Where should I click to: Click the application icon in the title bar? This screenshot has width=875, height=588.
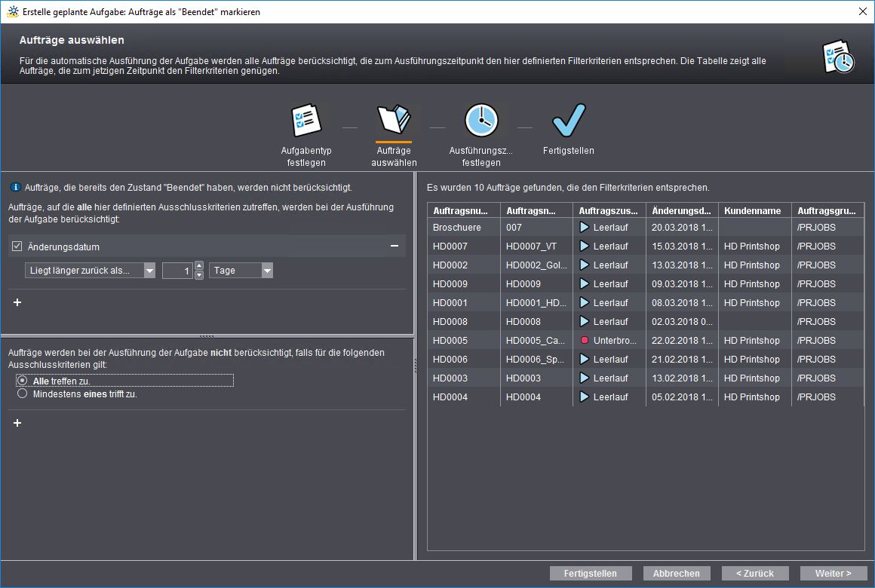[12, 12]
